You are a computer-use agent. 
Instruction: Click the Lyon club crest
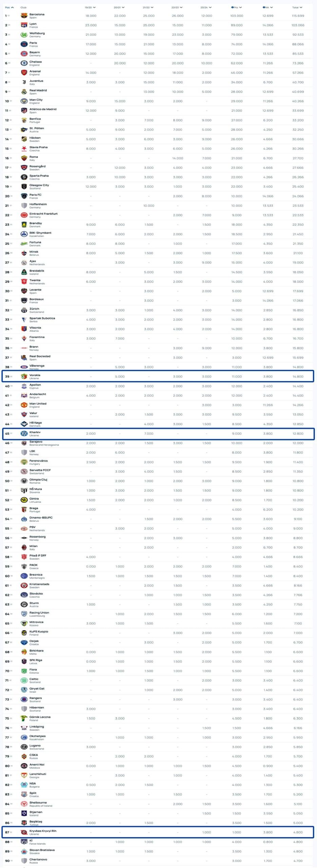pyautogui.click(x=24, y=25)
